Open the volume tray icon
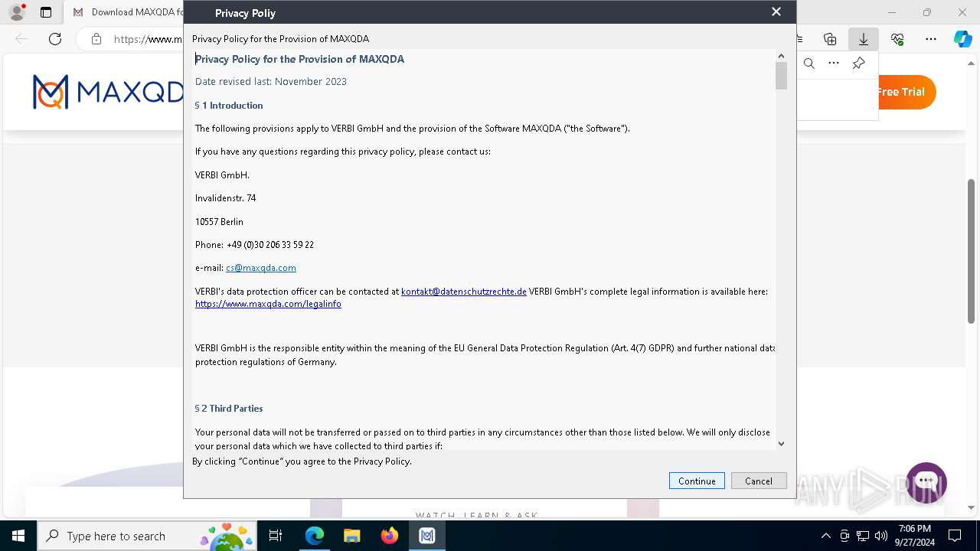This screenshot has height=551, width=980. tap(881, 536)
